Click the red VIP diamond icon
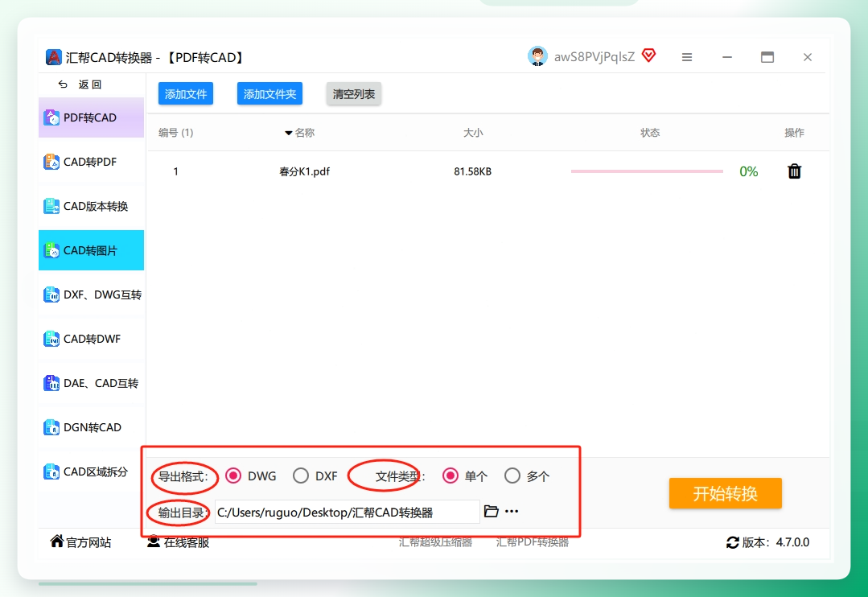Image resolution: width=868 pixels, height=597 pixels. (x=648, y=56)
